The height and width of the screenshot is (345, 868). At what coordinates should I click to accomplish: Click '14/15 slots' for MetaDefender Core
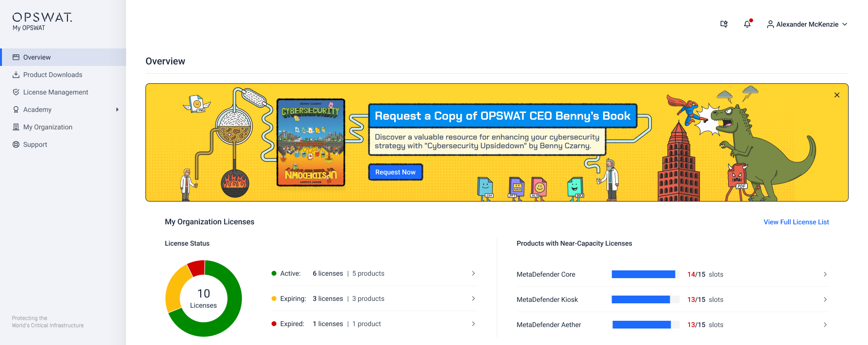coord(705,274)
